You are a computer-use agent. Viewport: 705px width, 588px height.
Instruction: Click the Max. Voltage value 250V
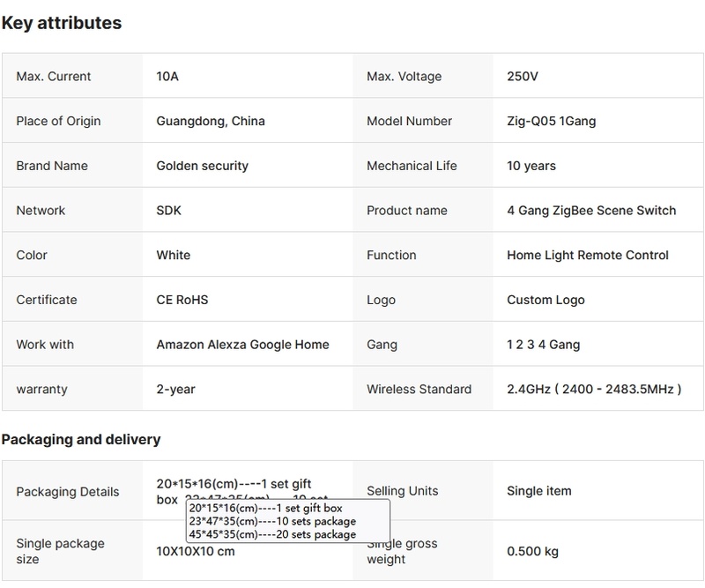523,77
